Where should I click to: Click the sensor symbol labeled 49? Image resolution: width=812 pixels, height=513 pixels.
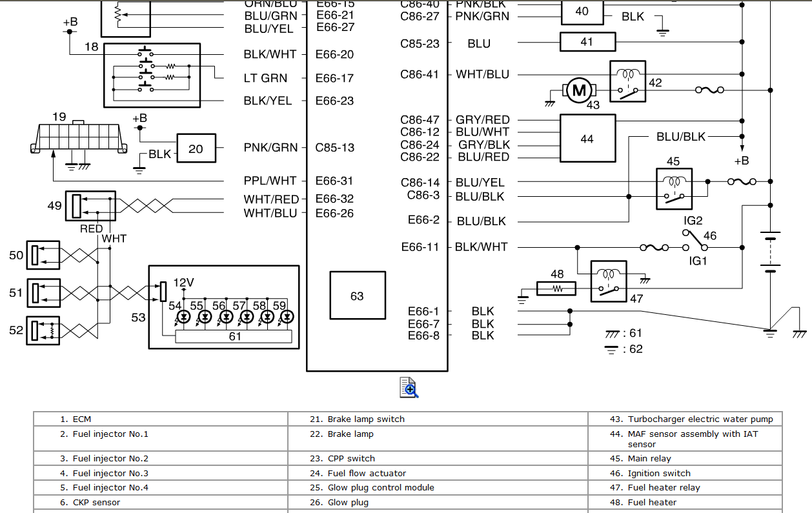(90, 206)
